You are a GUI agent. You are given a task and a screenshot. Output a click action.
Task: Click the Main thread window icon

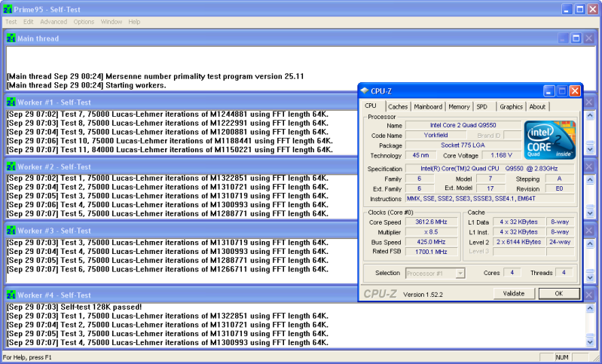coord(11,38)
